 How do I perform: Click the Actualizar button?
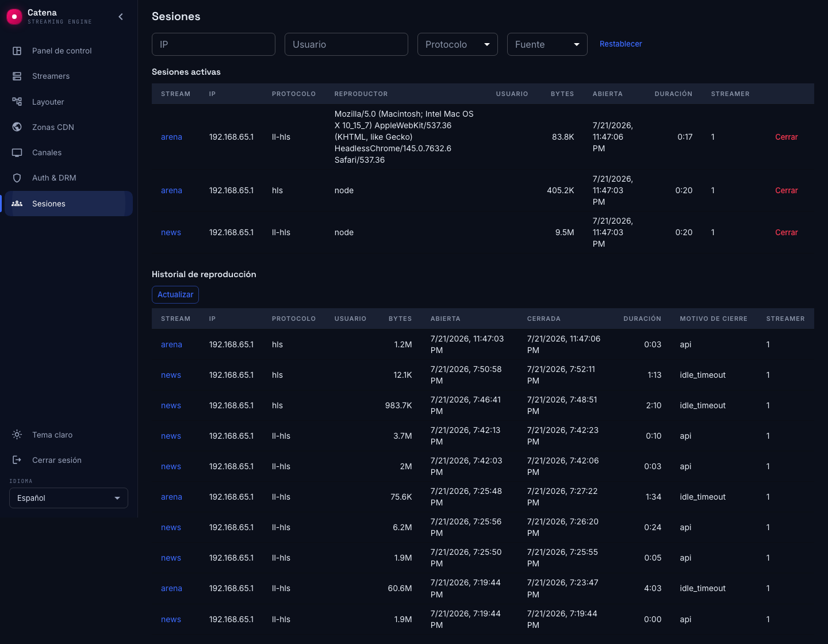click(175, 294)
